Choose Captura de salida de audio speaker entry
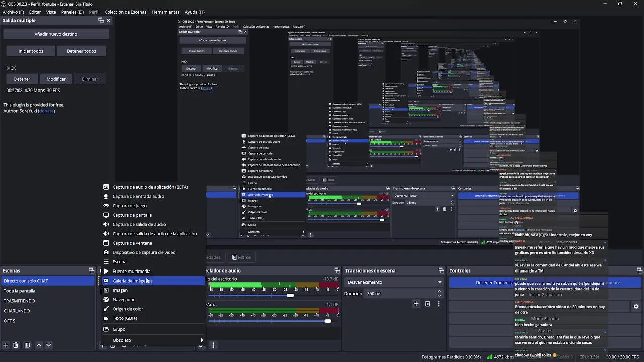 click(153, 224)
